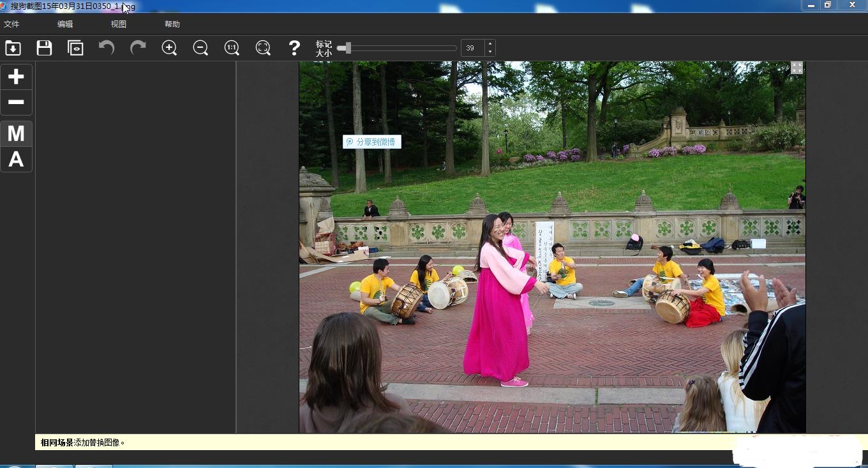Toggle the A mode button
868x468 pixels.
[x=16, y=160]
